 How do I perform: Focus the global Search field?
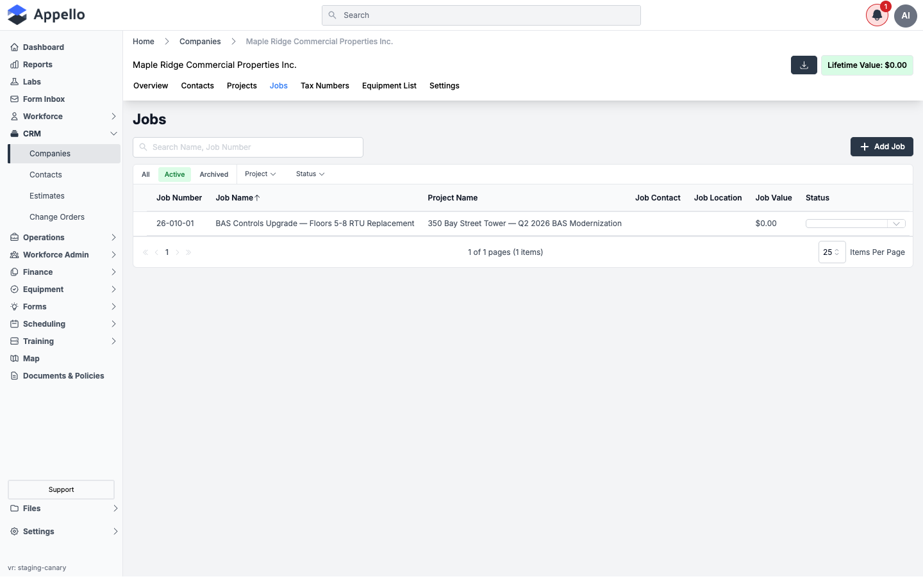(481, 15)
